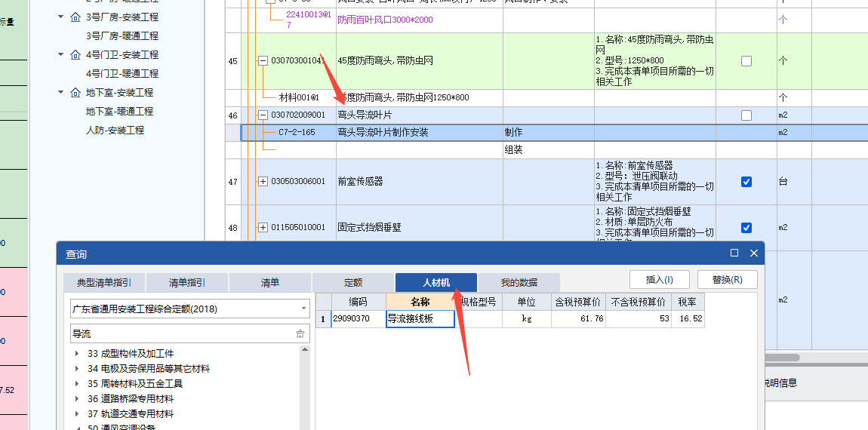Select 地下室-暖通工程 in the project tree
This screenshot has width=868, height=430.
point(119,111)
